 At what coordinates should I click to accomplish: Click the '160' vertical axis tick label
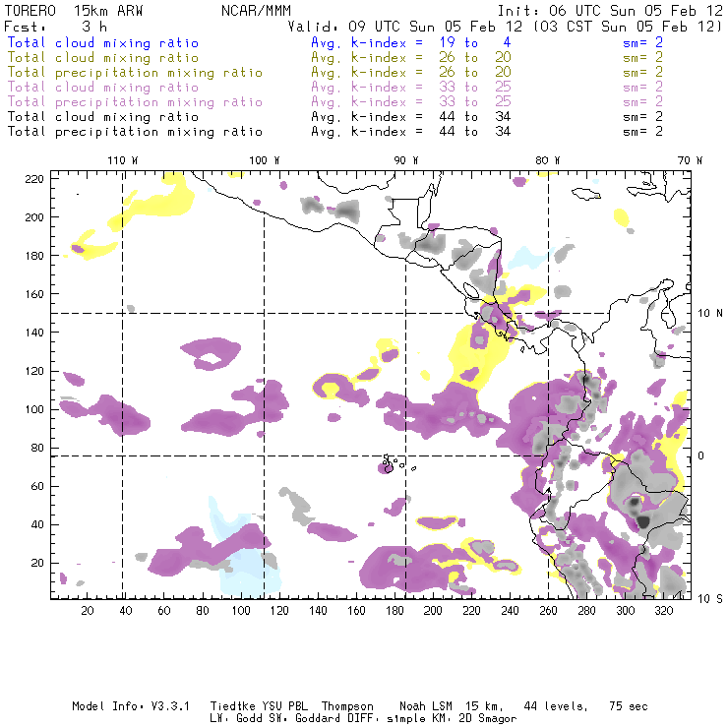(34, 294)
